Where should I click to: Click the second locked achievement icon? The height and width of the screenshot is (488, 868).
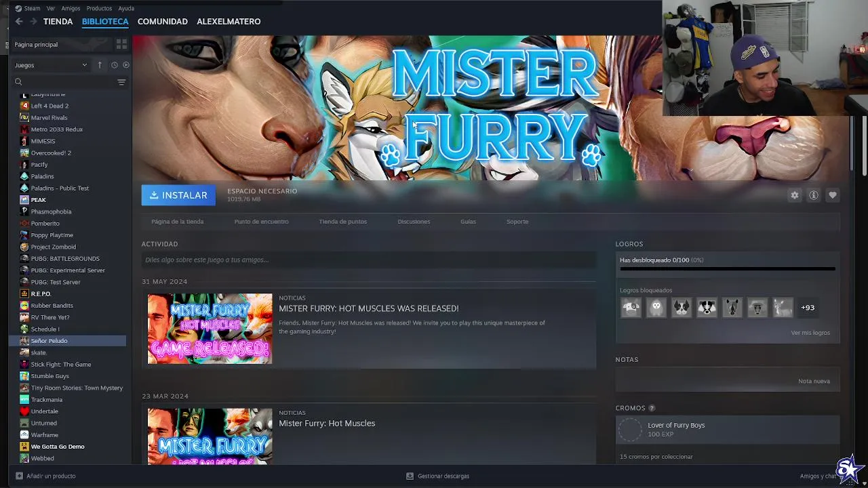click(x=656, y=308)
